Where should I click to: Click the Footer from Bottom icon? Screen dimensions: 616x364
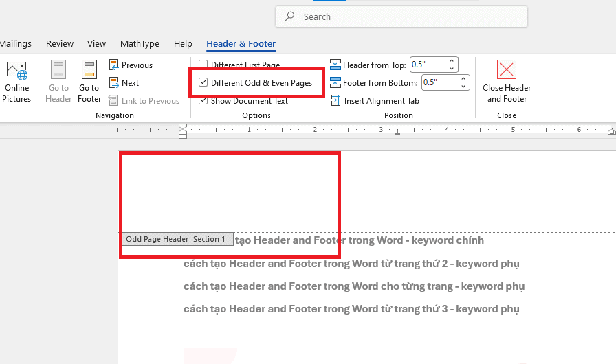pyautogui.click(x=335, y=83)
